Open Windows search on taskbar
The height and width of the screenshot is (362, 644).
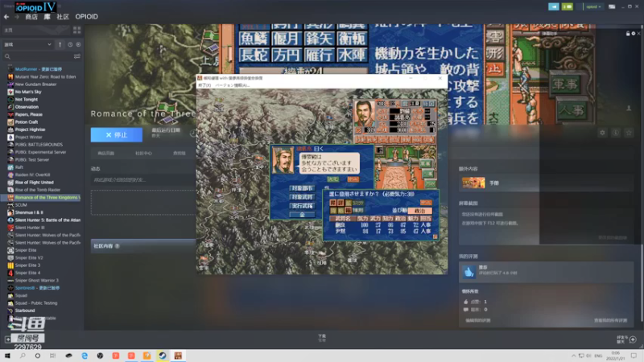coord(23,356)
